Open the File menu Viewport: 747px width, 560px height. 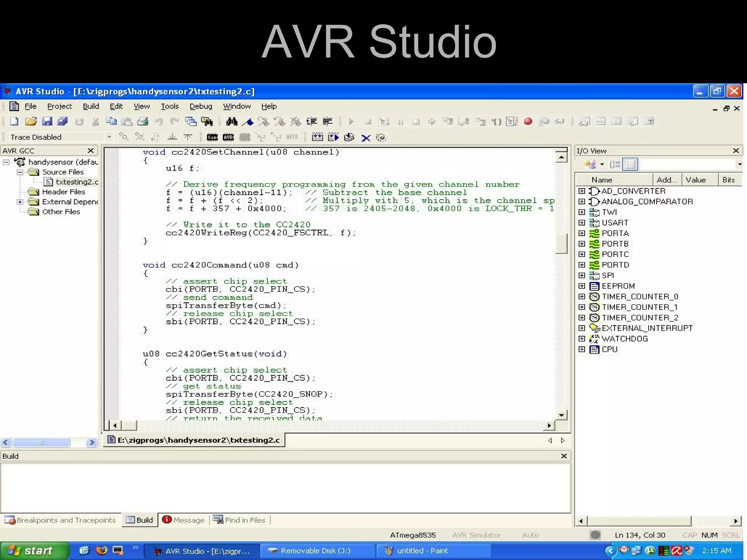click(x=31, y=106)
